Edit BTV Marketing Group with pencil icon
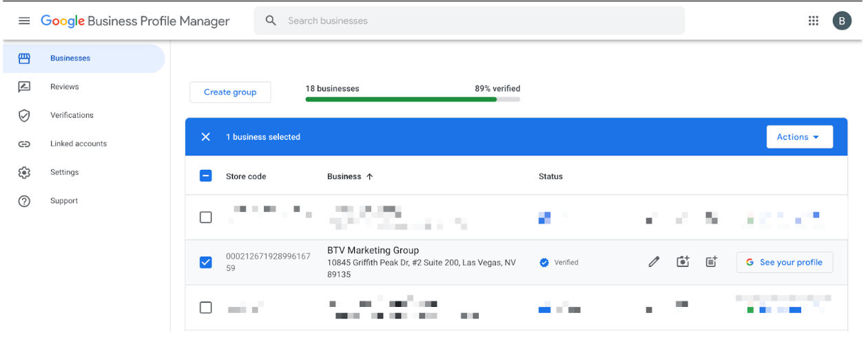The height and width of the screenshot is (344, 868). [x=654, y=262]
